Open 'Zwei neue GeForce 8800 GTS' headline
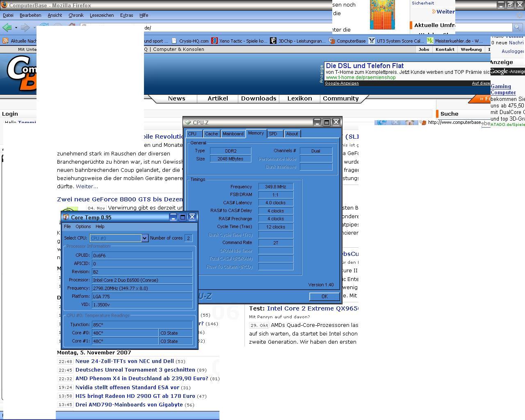Screen dimensions: 525x420 [120, 199]
